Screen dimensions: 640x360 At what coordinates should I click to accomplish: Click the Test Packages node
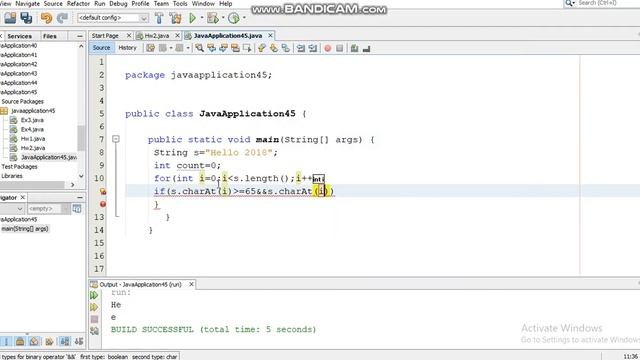(x=19, y=167)
